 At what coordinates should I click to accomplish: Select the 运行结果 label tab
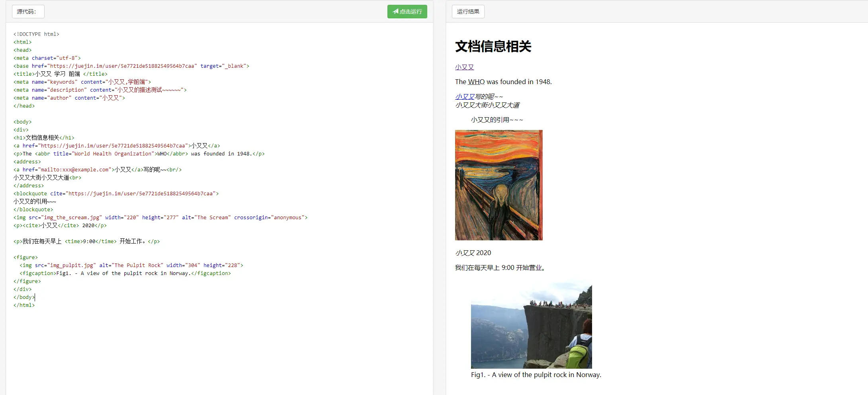(468, 12)
